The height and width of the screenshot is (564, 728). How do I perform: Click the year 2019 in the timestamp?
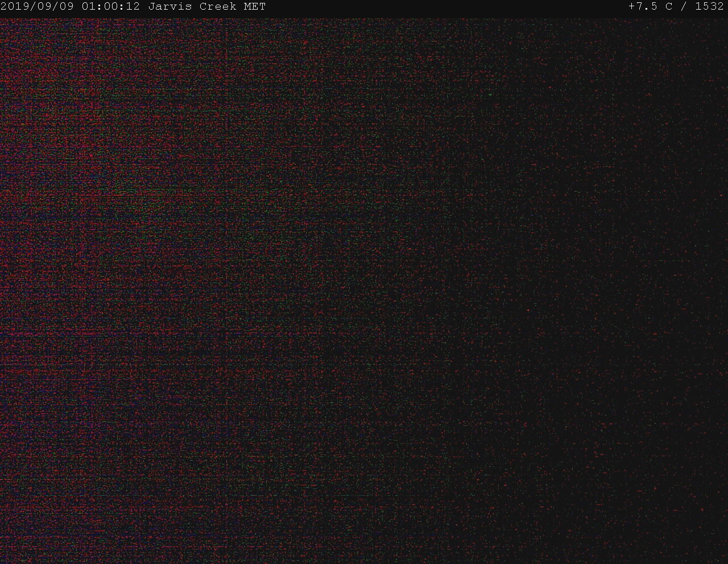pyautogui.click(x=15, y=7)
